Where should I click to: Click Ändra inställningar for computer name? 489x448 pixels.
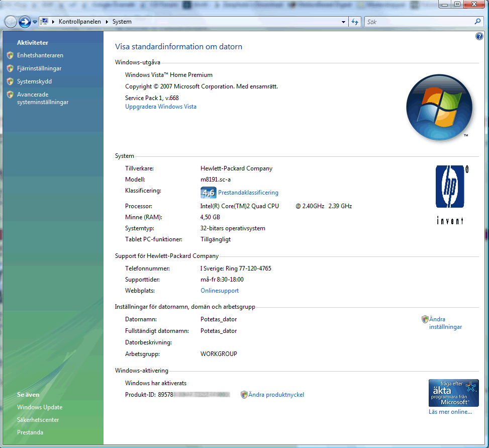coord(445,323)
